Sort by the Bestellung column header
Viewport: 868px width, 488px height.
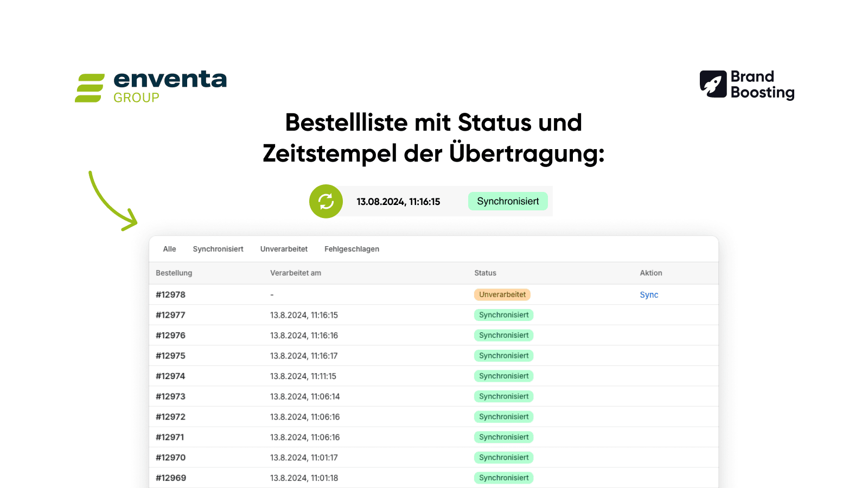point(174,273)
